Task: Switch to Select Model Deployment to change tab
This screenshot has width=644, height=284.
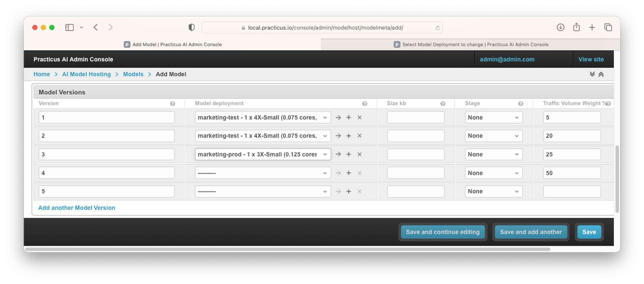Action: pos(471,45)
